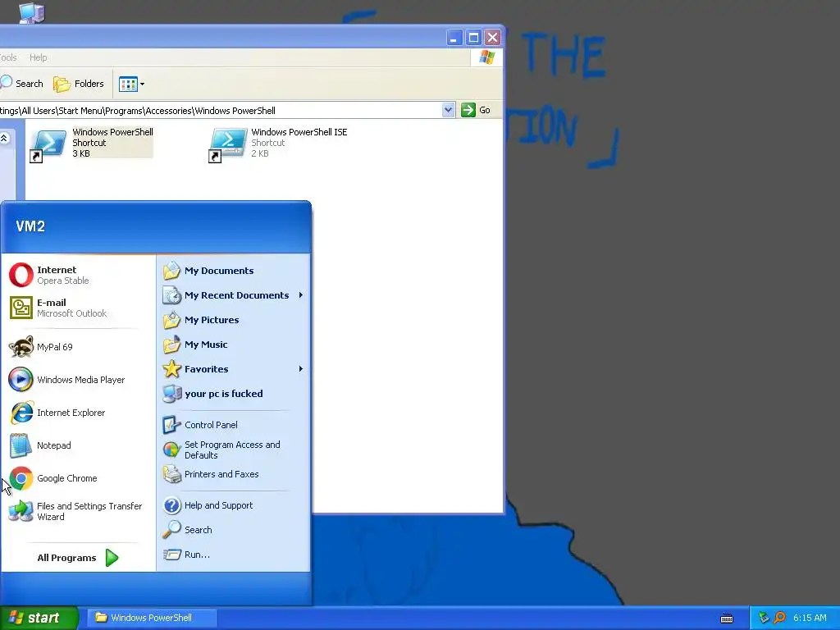840x630 pixels.
Task: Open MyPal 69 browser
Action: (78, 347)
